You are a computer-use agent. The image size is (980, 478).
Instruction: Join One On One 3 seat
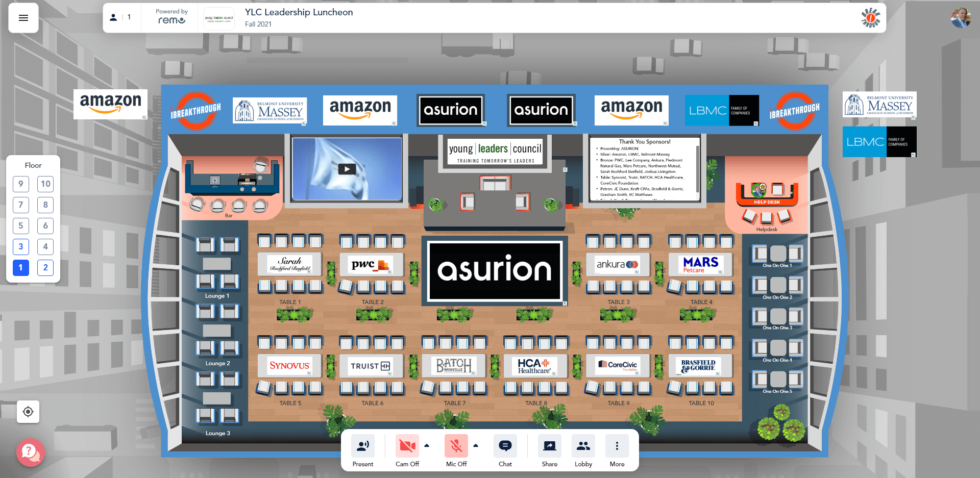click(x=777, y=316)
